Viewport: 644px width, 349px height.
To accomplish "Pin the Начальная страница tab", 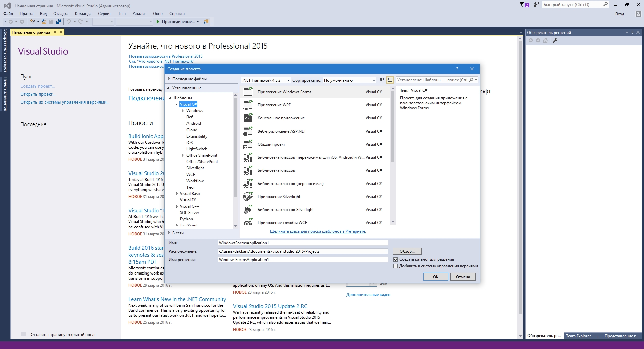I will [x=55, y=32].
